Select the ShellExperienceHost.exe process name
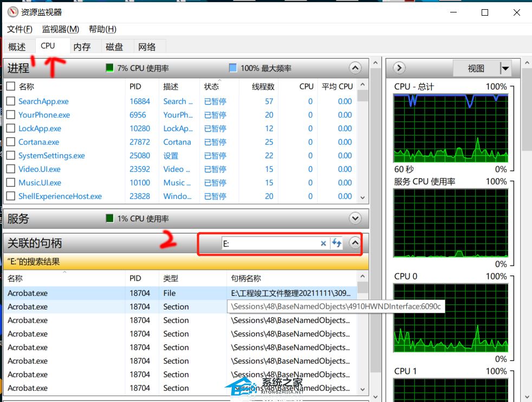532x402 pixels. point(60,196)
